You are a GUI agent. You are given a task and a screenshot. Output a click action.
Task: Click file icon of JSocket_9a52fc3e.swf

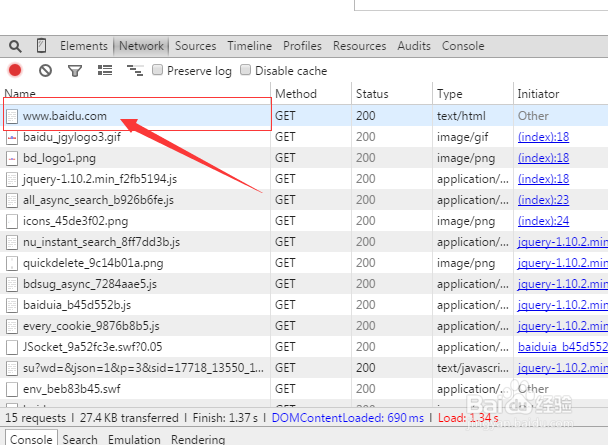[x=12, y=347]
